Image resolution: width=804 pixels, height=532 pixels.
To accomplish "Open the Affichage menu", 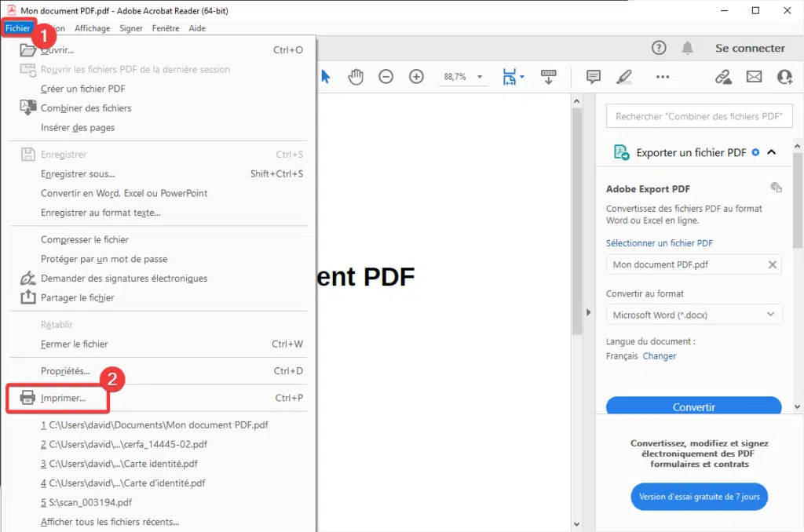I will [93, 28].
